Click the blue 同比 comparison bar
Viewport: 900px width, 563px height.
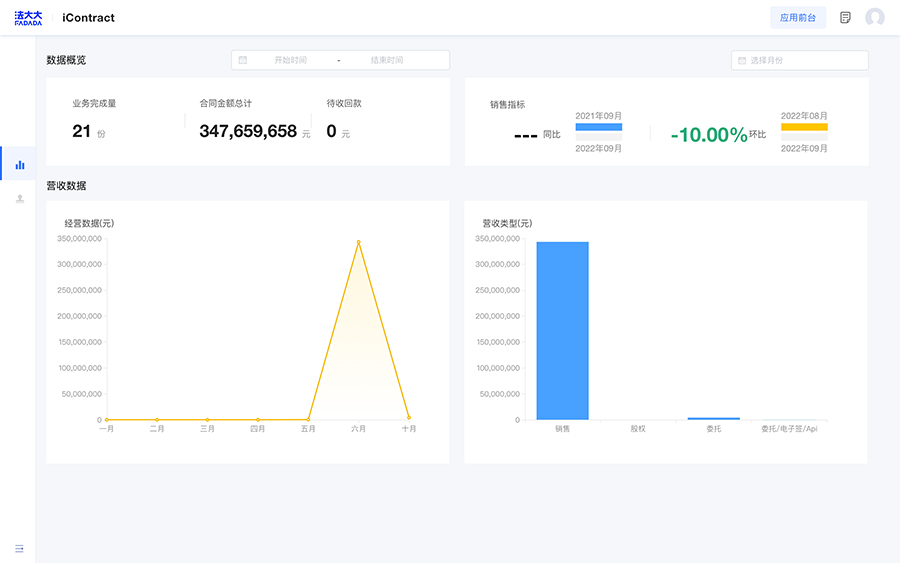point(598,127)
